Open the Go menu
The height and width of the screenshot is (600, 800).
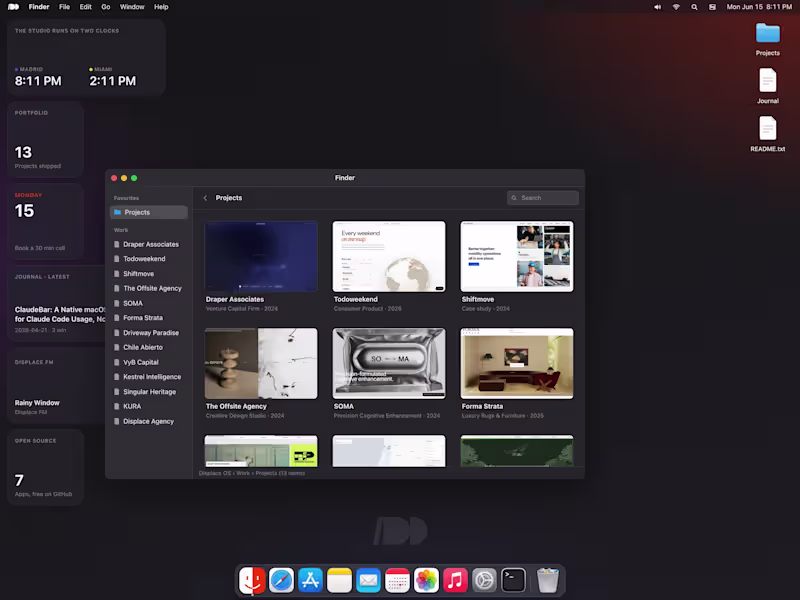[x=106, y=7]
